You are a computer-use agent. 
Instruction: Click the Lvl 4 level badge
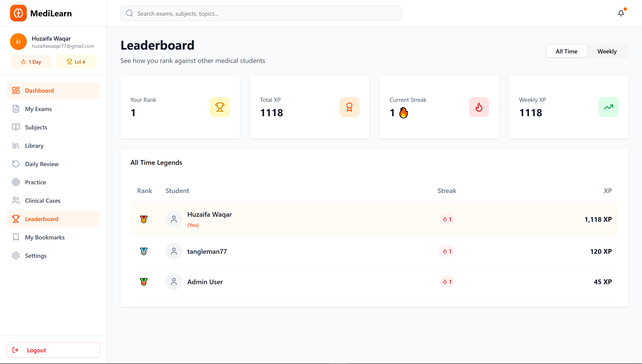click(76, 61)
